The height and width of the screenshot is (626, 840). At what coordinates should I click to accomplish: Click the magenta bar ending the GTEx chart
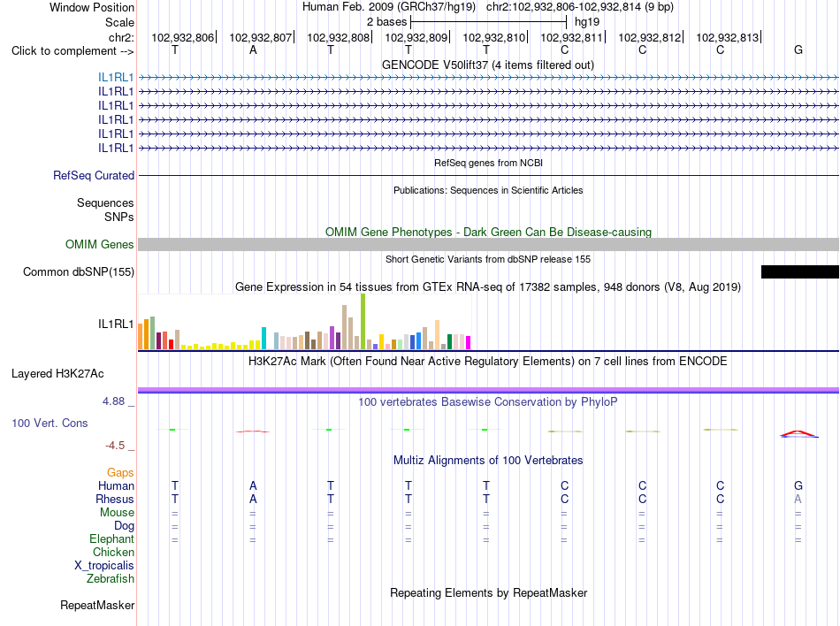click(469, 342)
